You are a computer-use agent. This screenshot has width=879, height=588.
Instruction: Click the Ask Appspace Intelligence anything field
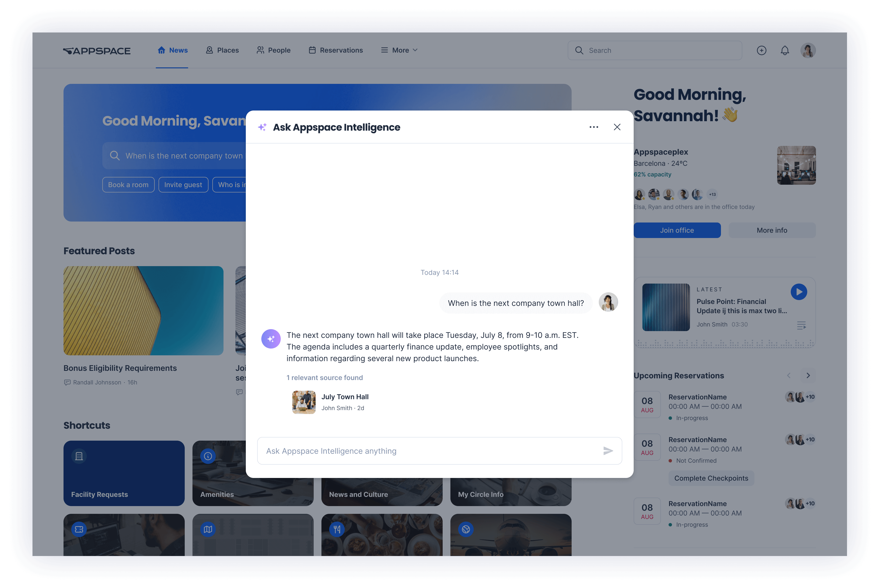(x=439, y=451)
